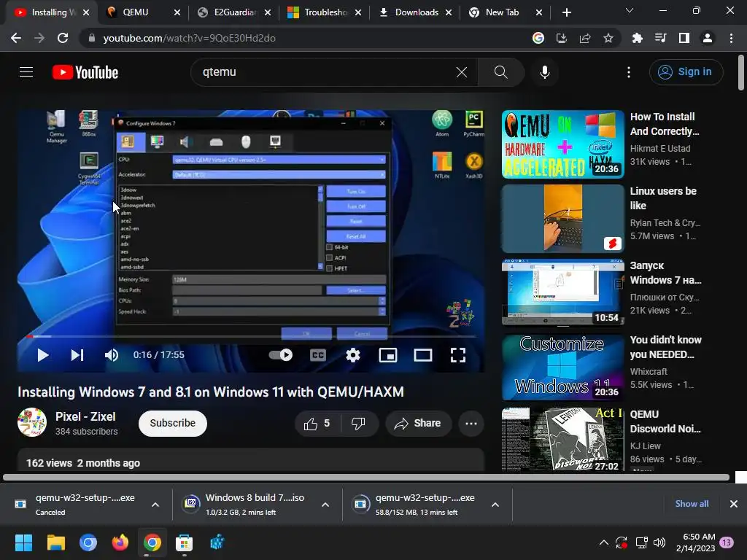The image size is (747, 560).
Task: Close the downloads shelf
Action: (x=734, y=504)
